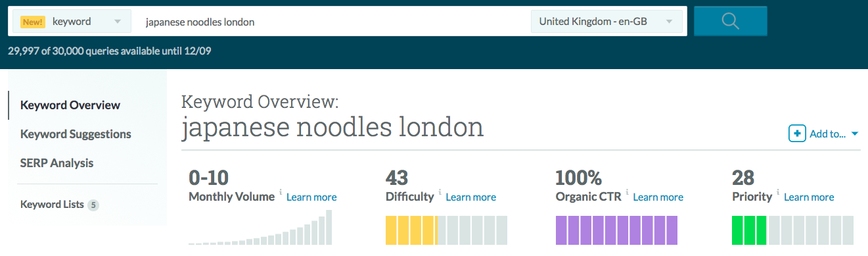
Task: Go to SERP Analysis in sidebar
Action: tap(57, 163)
